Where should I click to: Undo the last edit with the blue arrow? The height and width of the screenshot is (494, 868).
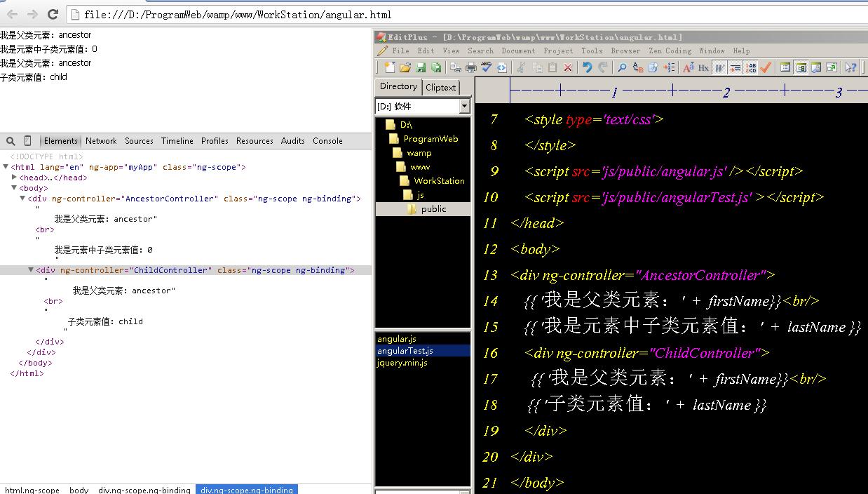[x=588, y=67]
